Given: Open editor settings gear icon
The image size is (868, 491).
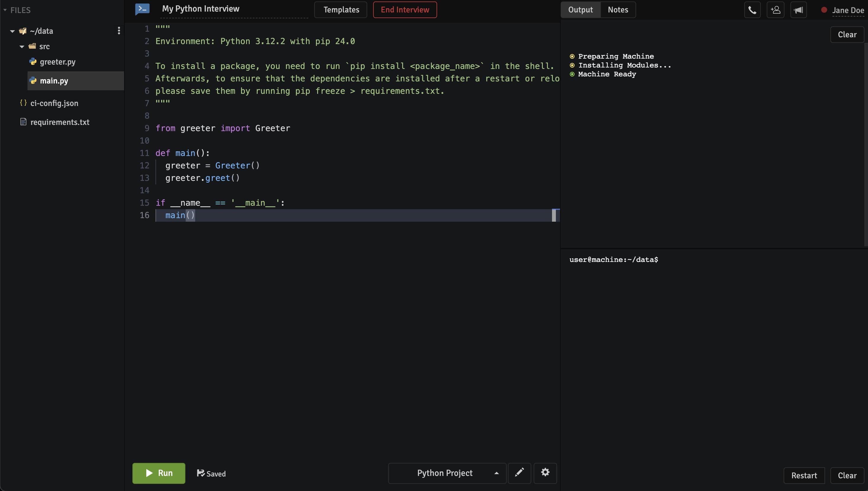Looking at the screenshot, I should click(x=545, y=473).
